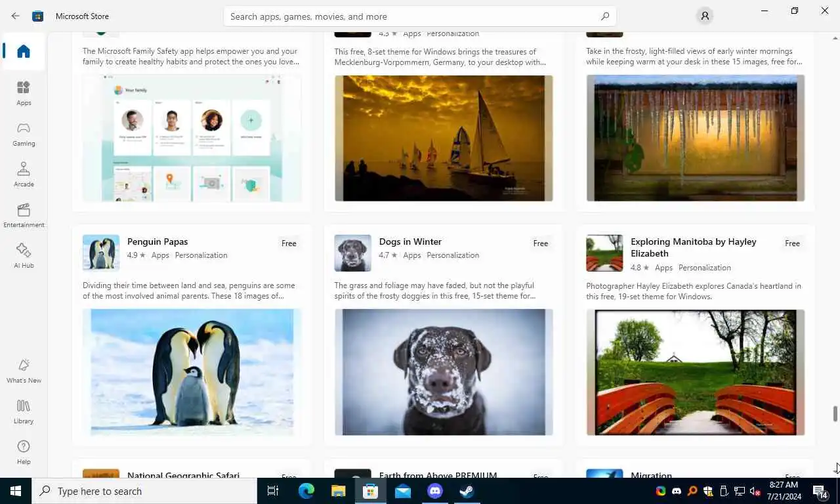Image resolution: width=840 pixels, height=504 pixels.
Task: Open Exploring Manitoba by Hayley Elizabeth title
Action: (694, 247)
